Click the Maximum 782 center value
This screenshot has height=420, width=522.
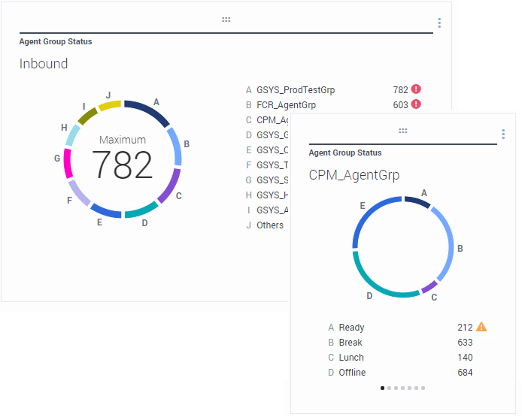pos(123,158)
